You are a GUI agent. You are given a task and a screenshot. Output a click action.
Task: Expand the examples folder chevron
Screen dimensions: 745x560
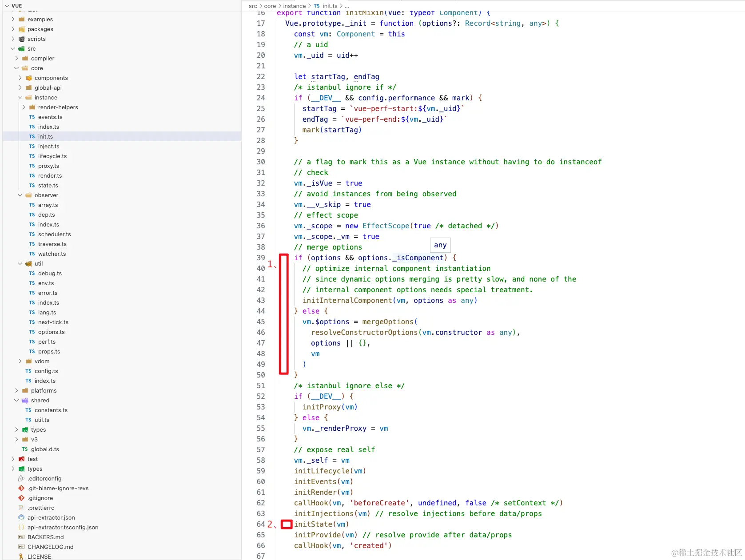coord(13,19)
